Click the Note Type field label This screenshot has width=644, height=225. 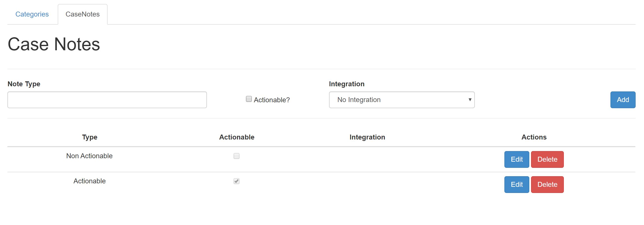24,84
